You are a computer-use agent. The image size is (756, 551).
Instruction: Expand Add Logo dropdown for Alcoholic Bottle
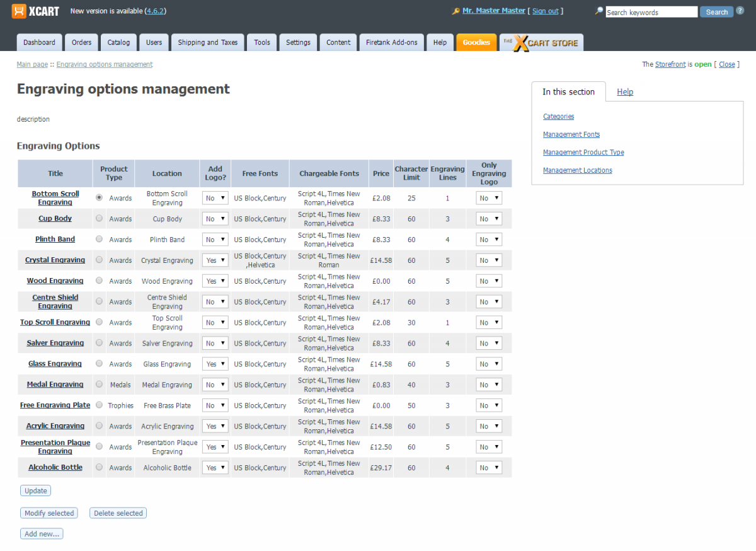pos(215,468)
